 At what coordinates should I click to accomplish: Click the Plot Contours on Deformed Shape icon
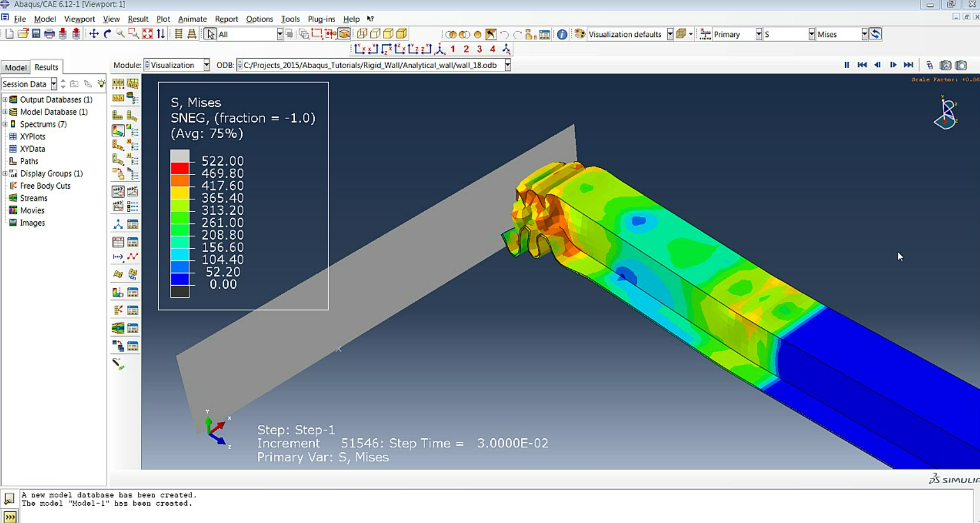[118, 130]
